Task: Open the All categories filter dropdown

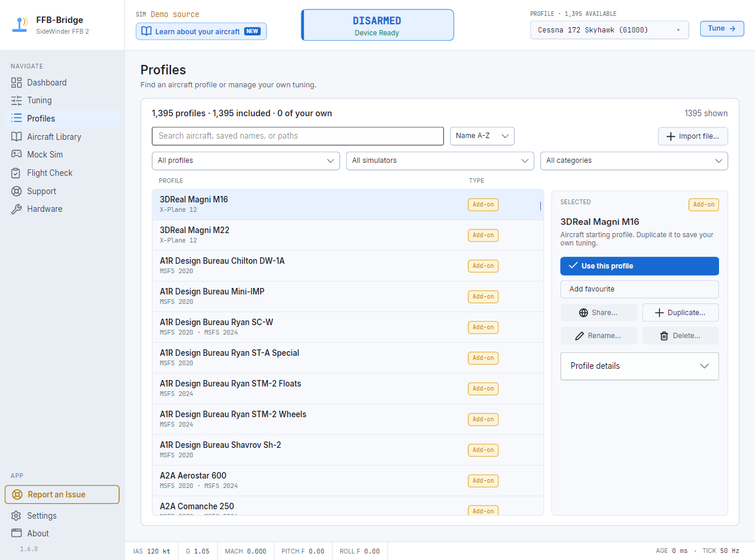Action: coord(634,161)
